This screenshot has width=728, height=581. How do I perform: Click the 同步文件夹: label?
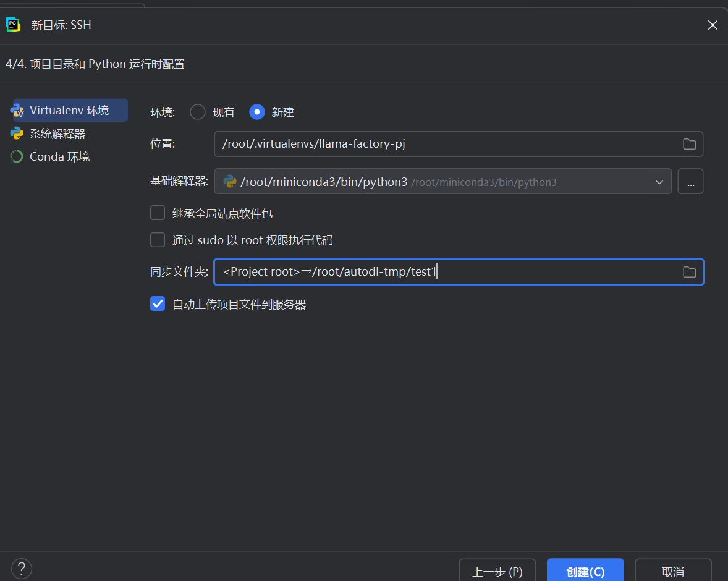[x=179, y=272]
